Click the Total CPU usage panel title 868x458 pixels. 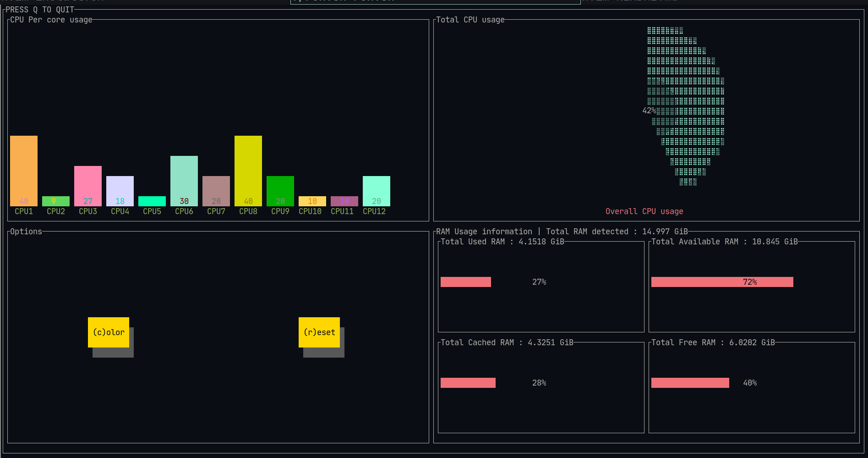(470, 20)
